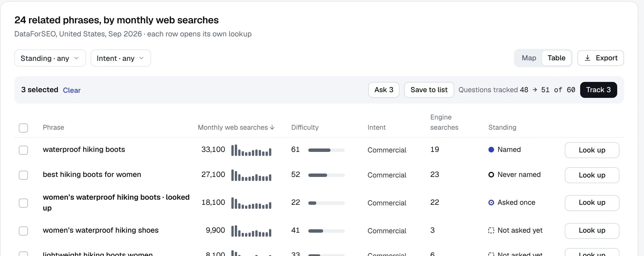Viewport: 644px width, 256px height.
Task: Open the waterproof hiking boots phrase
Action: 84,150
